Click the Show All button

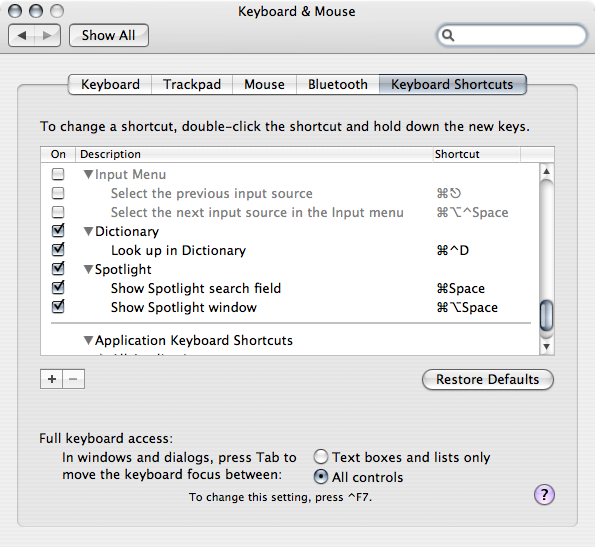[109, 36]
